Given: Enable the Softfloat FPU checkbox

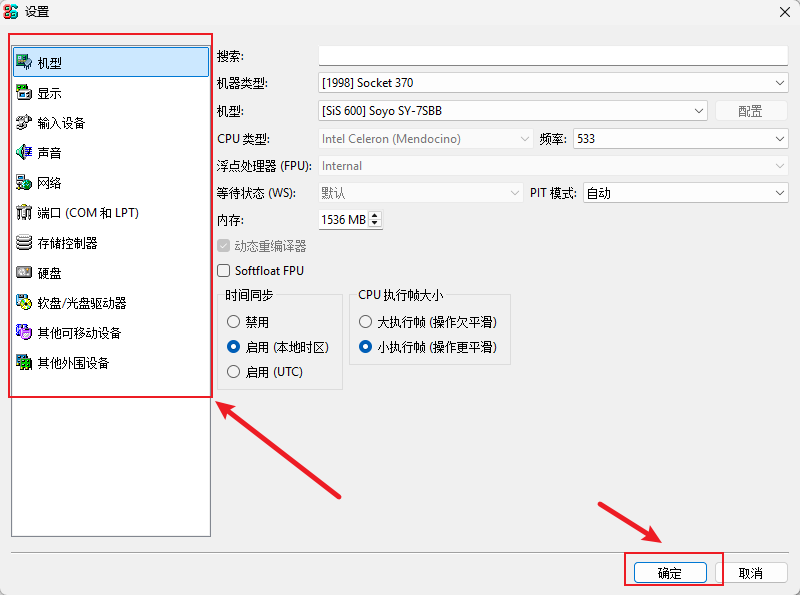Looking at the screenshot, I should 224,270.
